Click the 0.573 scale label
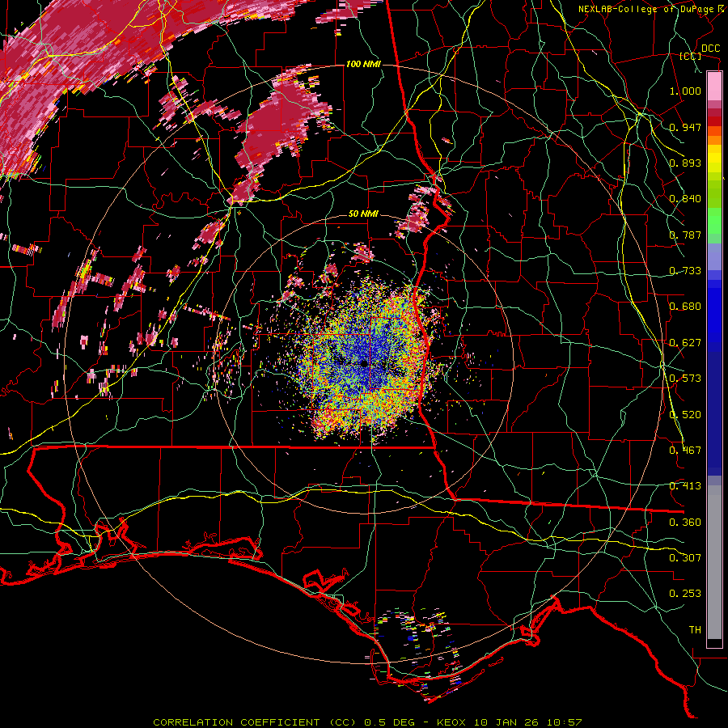 685,379
